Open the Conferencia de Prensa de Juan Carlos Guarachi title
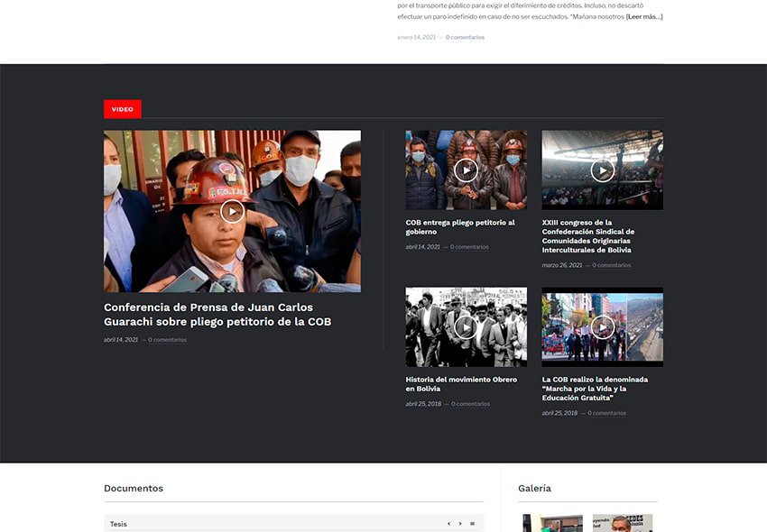The height and width of the screenshot is (532, 767). [217, 315]
